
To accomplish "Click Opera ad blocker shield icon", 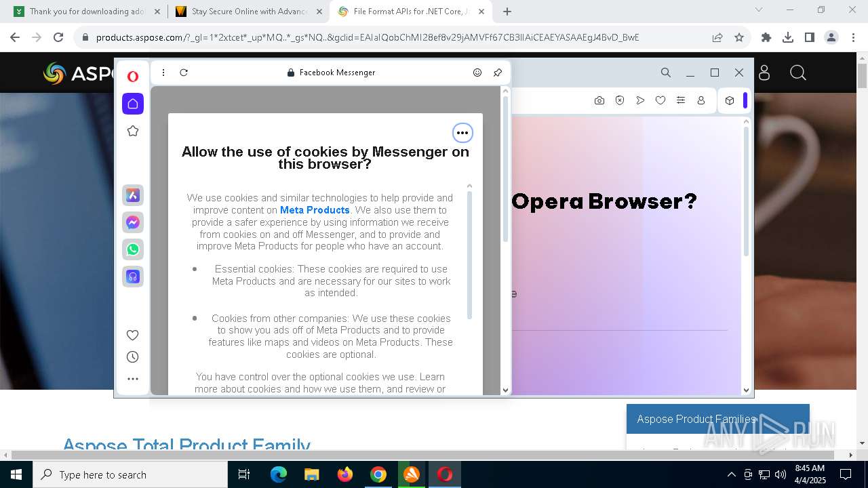I will tap(620, 100).
